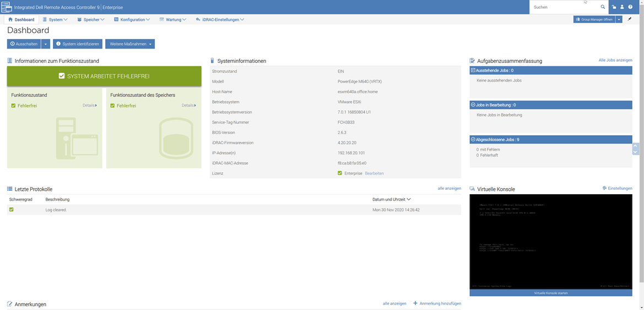
Task: Open the Speicher menu
Action: tap(91, 19)
